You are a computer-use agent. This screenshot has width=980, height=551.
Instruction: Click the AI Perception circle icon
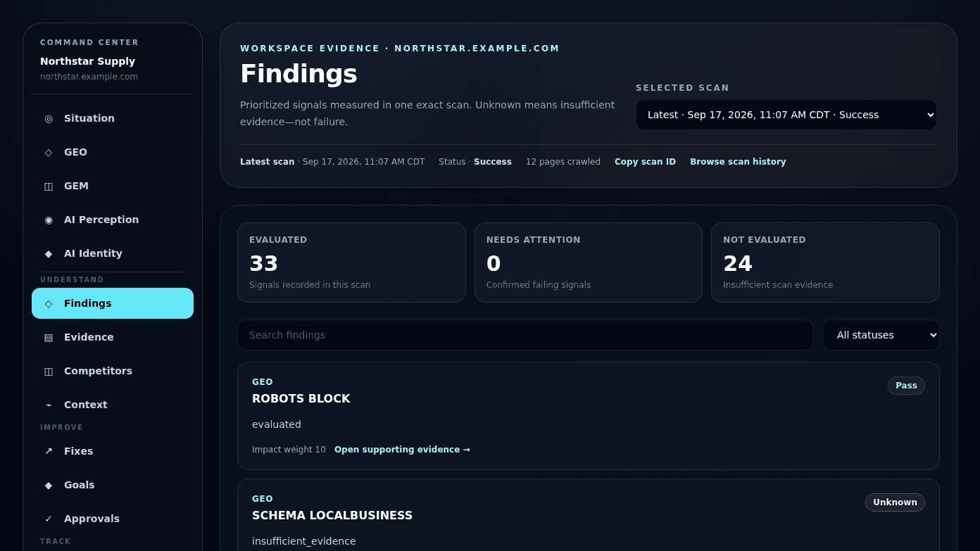click(x=49, y=220)
